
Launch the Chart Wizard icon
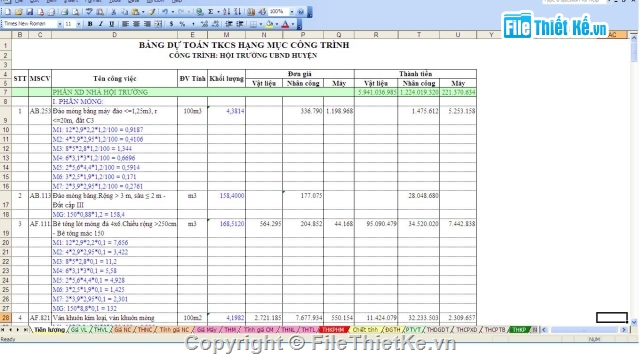click(x=251, y=12)
